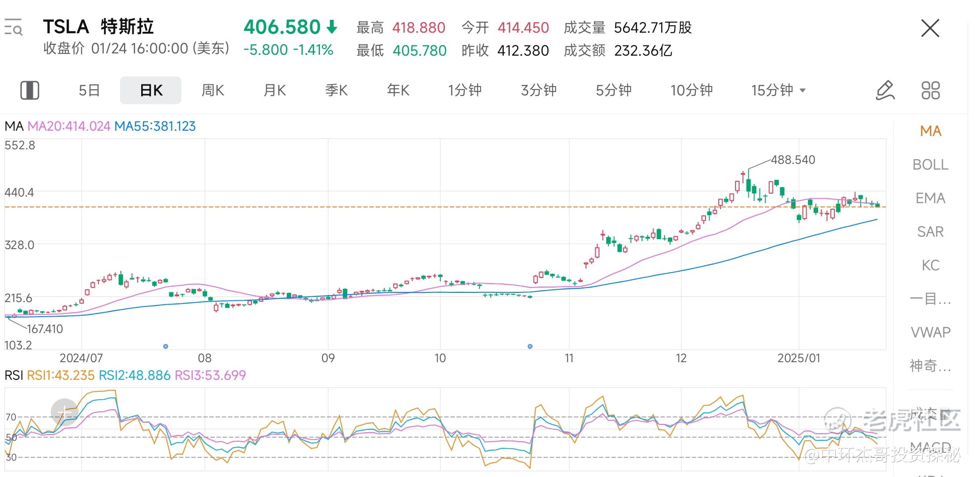Select the MACD sub-indicator
980x477 pixels.
pyautogui.click(x=931, y=447)
